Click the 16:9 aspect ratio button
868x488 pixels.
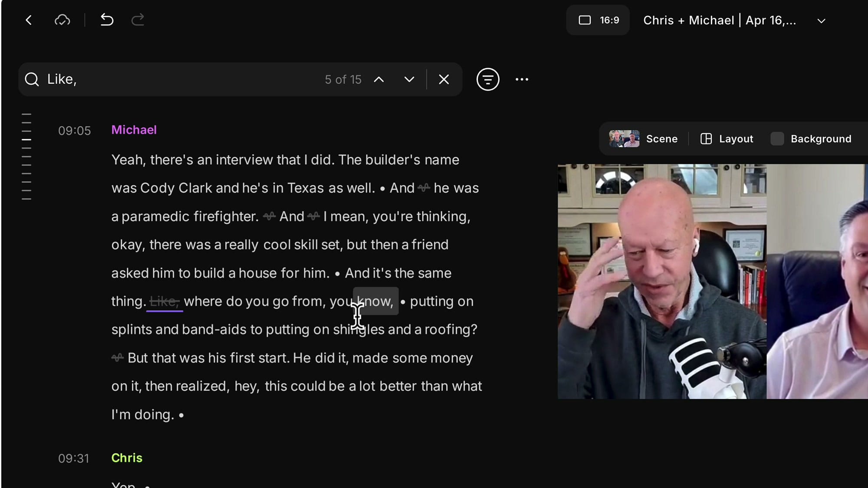598,20
